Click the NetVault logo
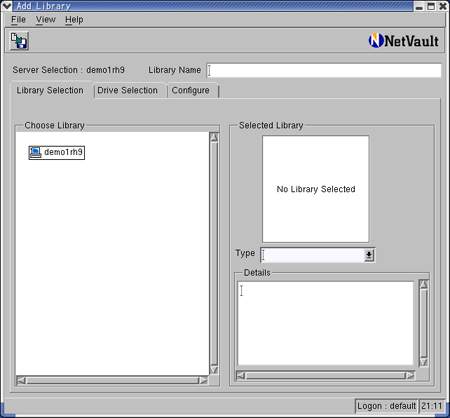The height and width of the screenshot is (418, 450). 403,41
